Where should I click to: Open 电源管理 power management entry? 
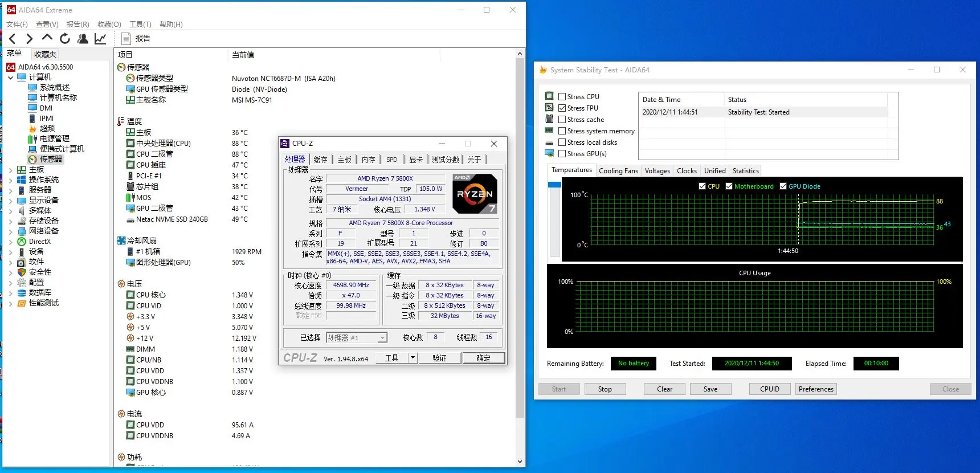[x=54, y=138]
